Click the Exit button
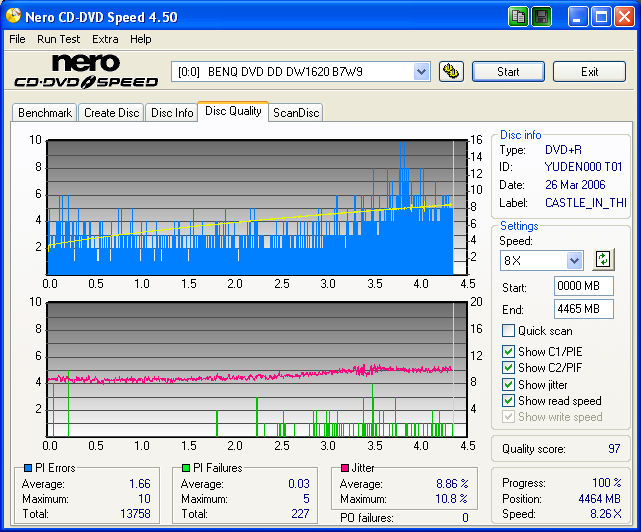Viewport: 641px width, 532px height. (x=589, y=72)
